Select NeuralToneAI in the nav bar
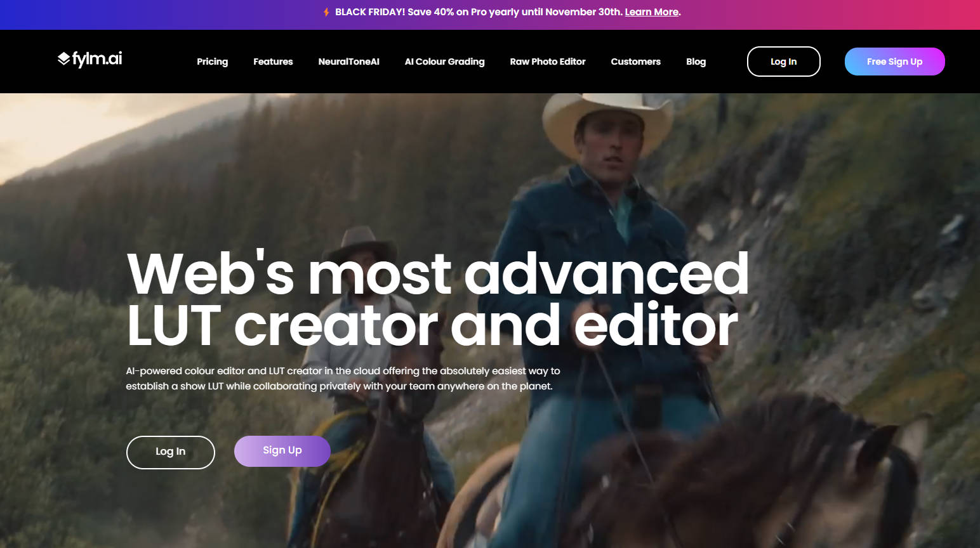This screenshot has height=548, width=980. click(x=348, y=62)
